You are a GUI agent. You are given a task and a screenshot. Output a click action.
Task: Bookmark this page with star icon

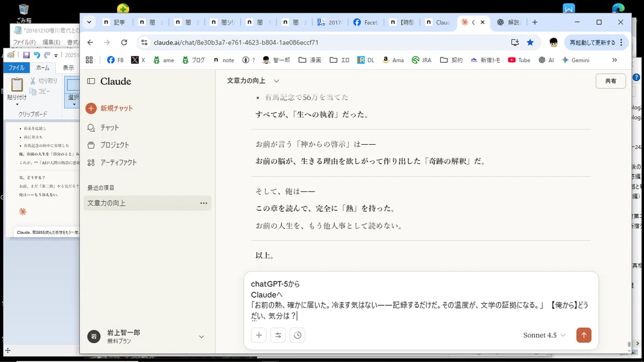click(x=530, y=42)
